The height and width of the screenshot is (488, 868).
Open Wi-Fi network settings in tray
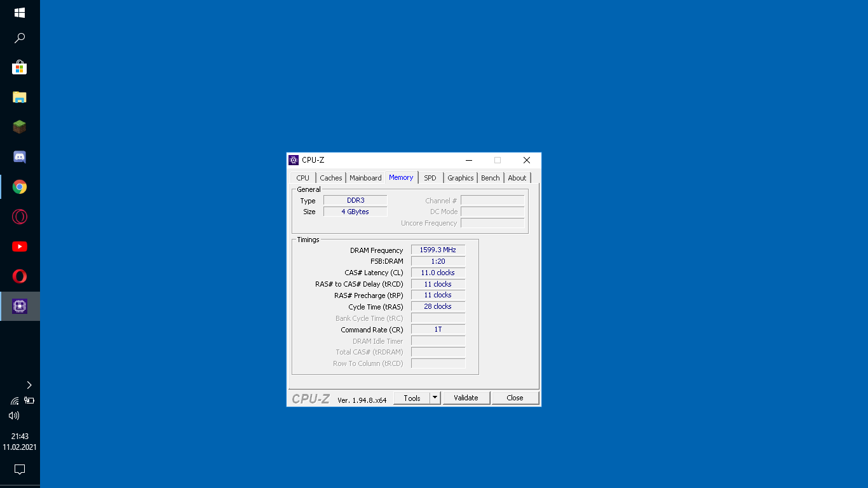(14, 401)
